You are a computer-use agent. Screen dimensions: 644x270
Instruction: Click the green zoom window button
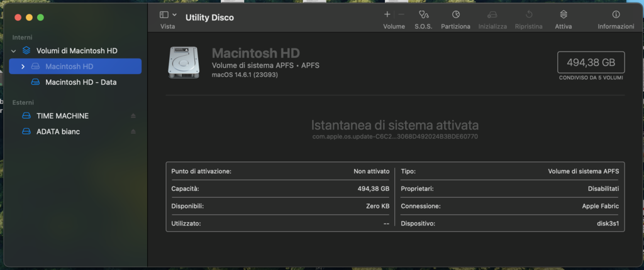[x=40, y=17]
